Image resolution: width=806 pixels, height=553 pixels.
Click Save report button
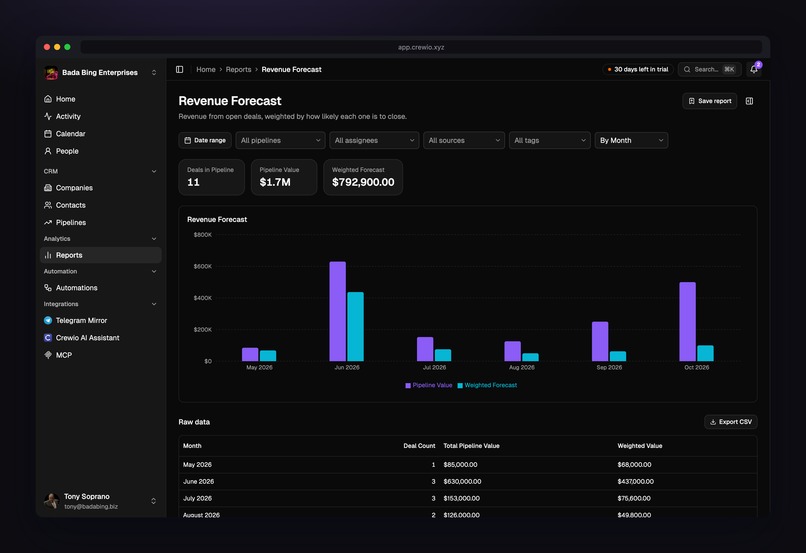709,101
